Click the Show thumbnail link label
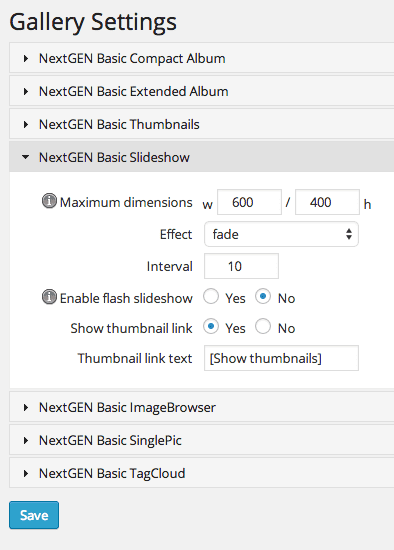The width and height of the screenshot is (394, 550). tap(131, 328)
